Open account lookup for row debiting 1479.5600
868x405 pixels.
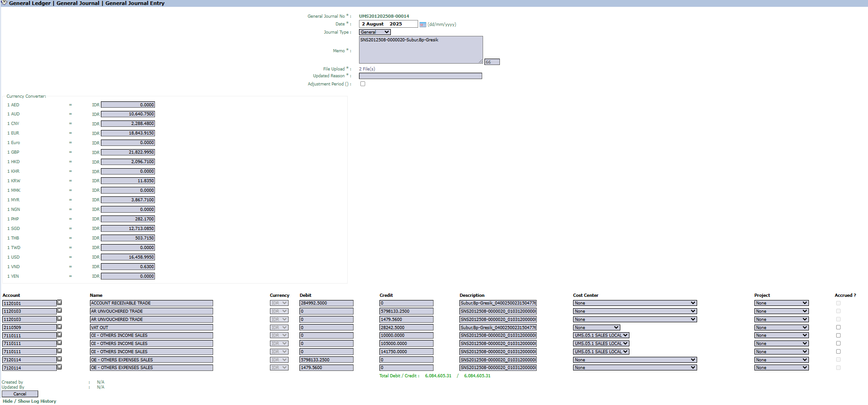tap(60, 367)
